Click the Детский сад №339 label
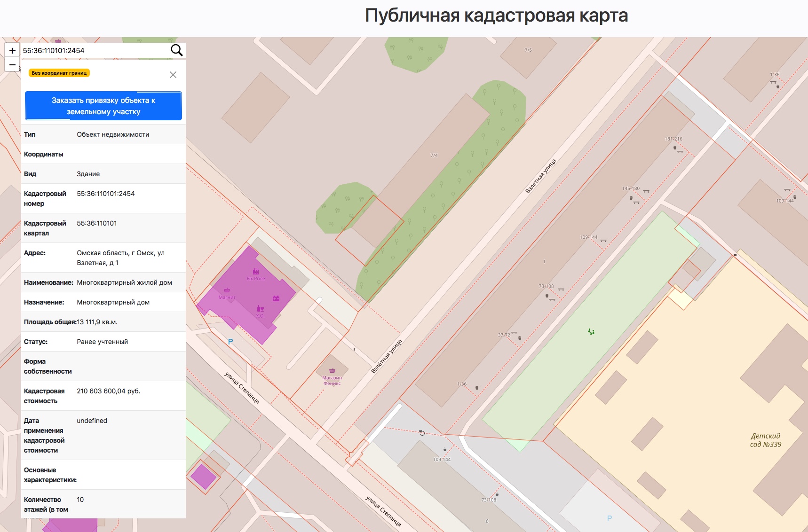This screenshot has height=532, width=808. pyautogui.click(x=765, y=440)
